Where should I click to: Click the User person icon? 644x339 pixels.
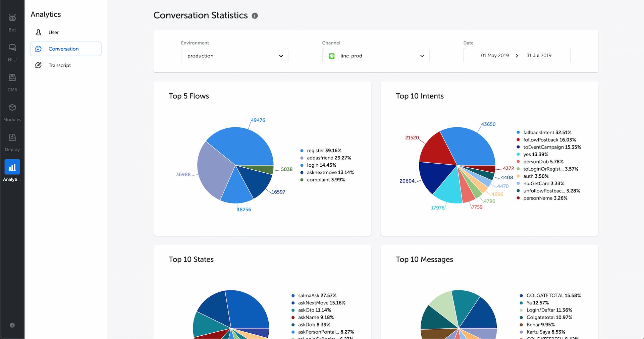pos(38,32)
